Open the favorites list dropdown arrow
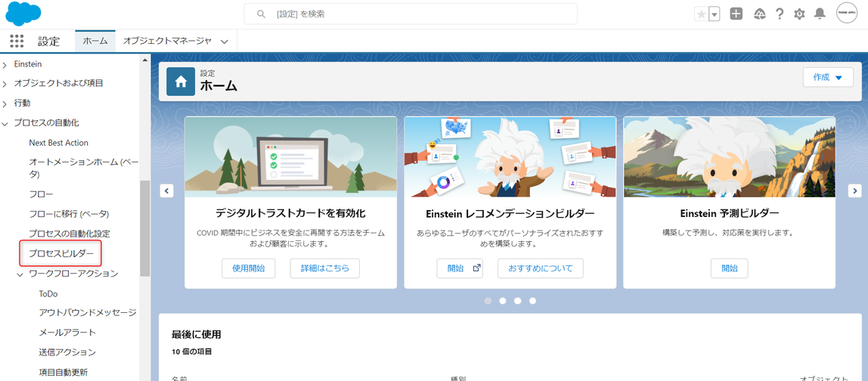Image resolution: width=868 pixels, height=381 pixels. click(x=714, y=14)
